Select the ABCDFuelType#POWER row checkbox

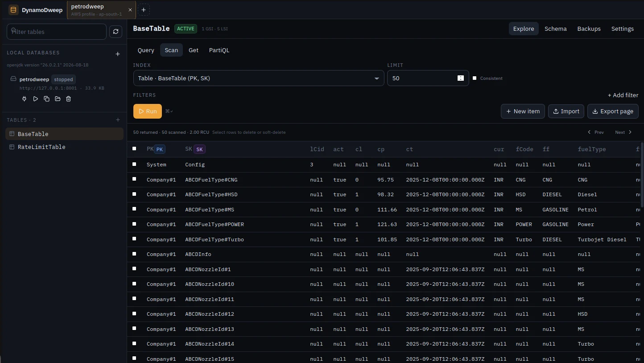[134, 224]
